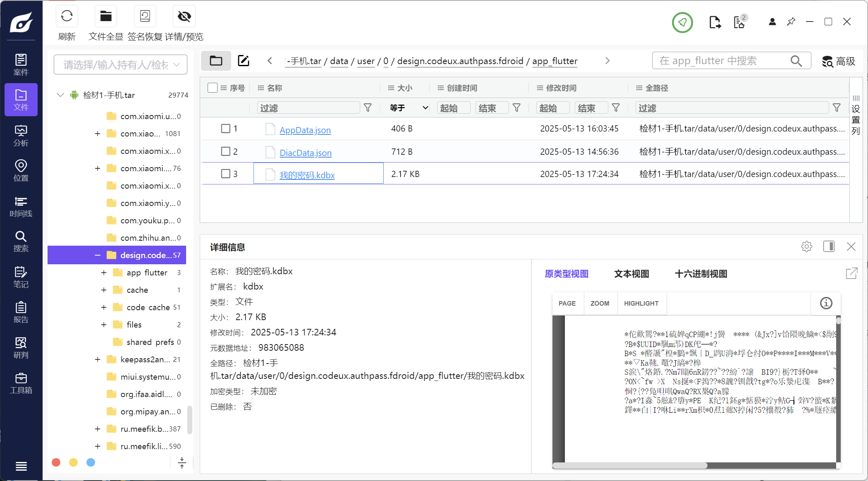868x481 pixels.
Task: Click the search magnifier icon
Action: pyautogui.click(x=796, y=61)
